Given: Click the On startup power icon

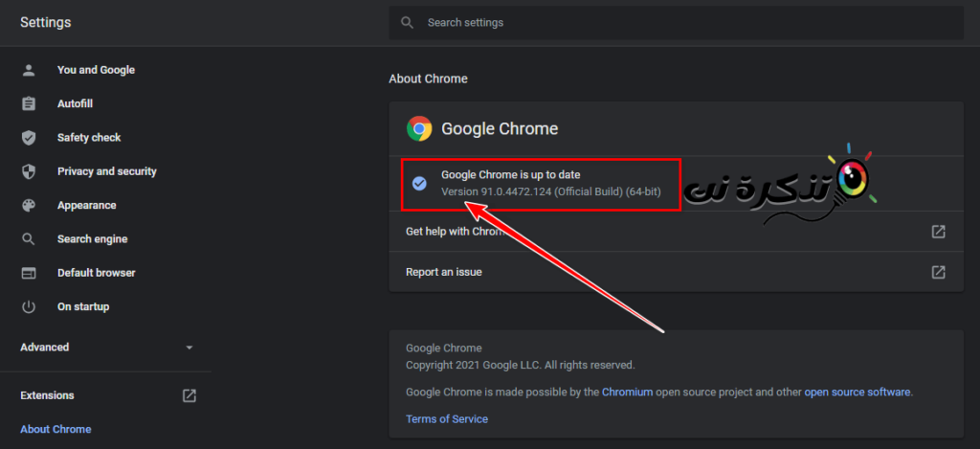Looking at the screenshot, I should (x=29, y=306).
